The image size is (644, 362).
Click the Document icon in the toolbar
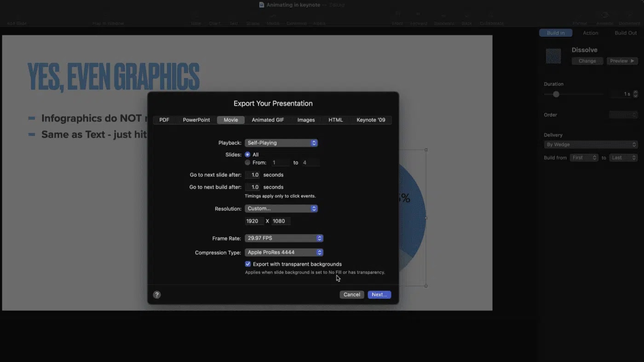tap(629, 17)
